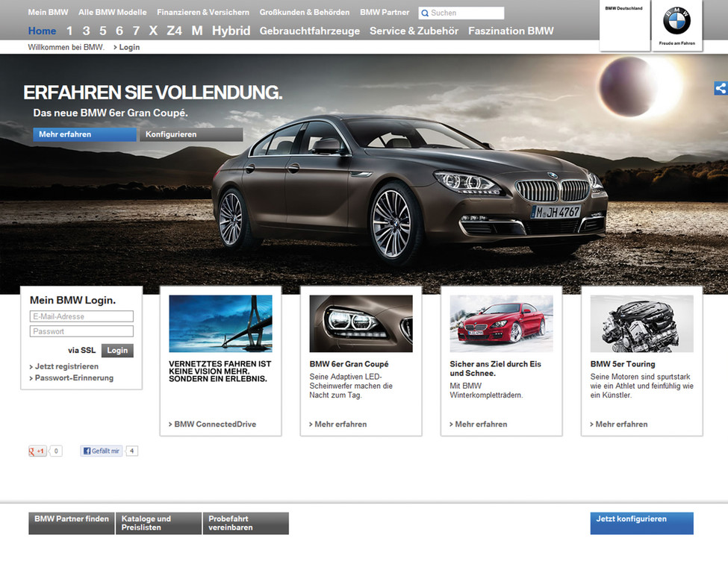Click Kataloge und Preislisten button
Image resolution: width=728 pixels, height=573 pixels.
158,523
